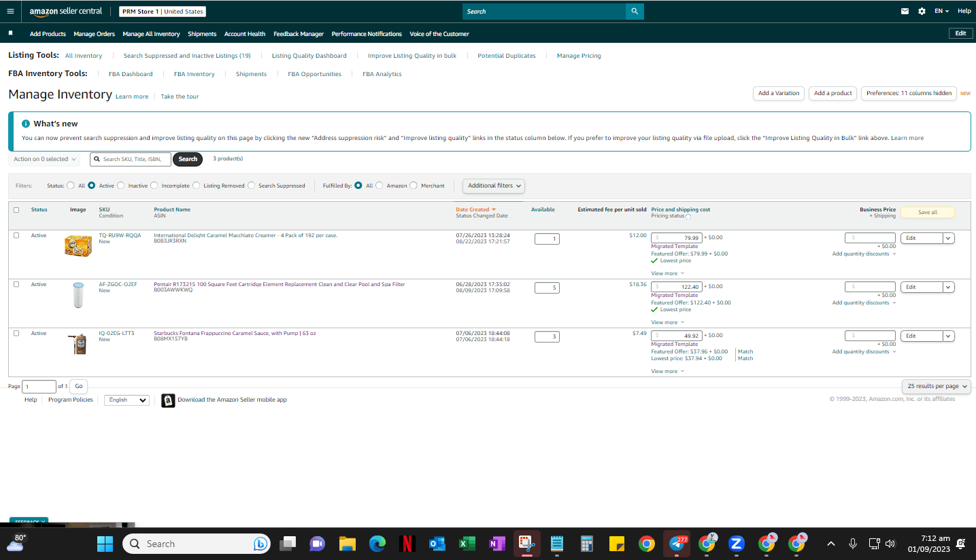976x560 pixels.
Task: Open Telegram from the taskbar
Action: click(x=677, y=544)
